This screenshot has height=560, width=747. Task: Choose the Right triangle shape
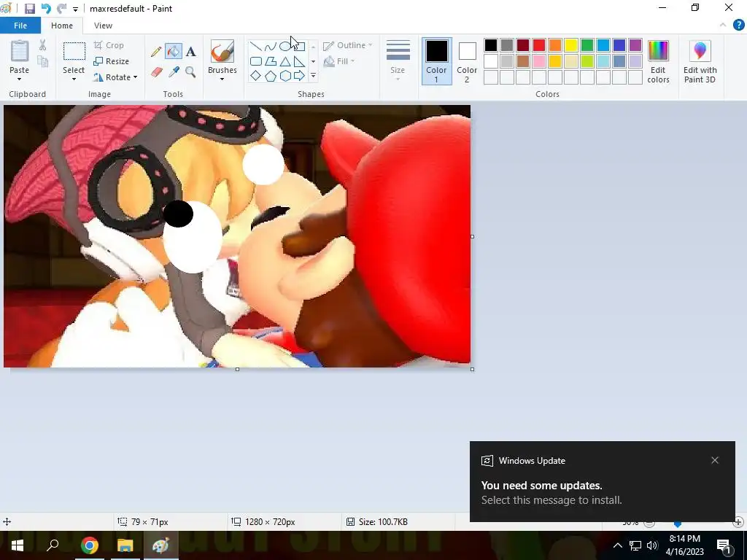point(299,61)
